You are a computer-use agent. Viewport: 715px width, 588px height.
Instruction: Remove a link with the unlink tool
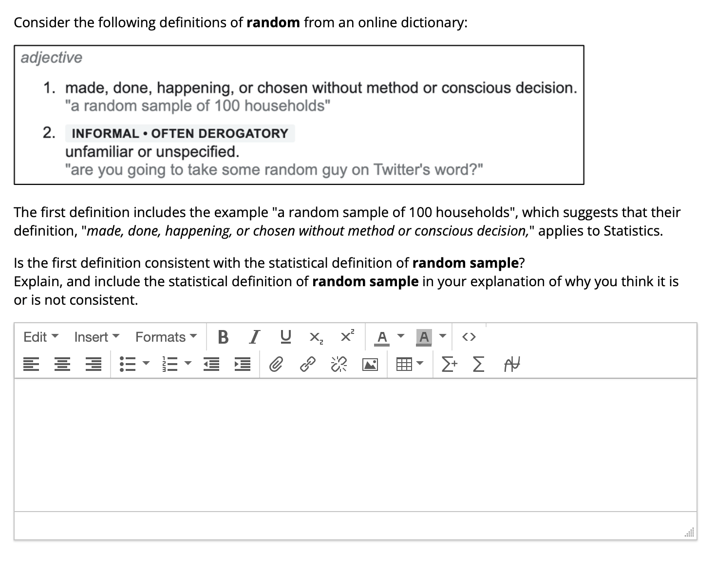(x=338, y=364)
